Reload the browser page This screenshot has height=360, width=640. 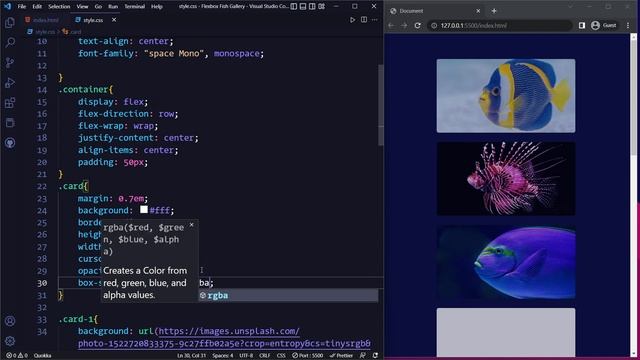(417, 25)
